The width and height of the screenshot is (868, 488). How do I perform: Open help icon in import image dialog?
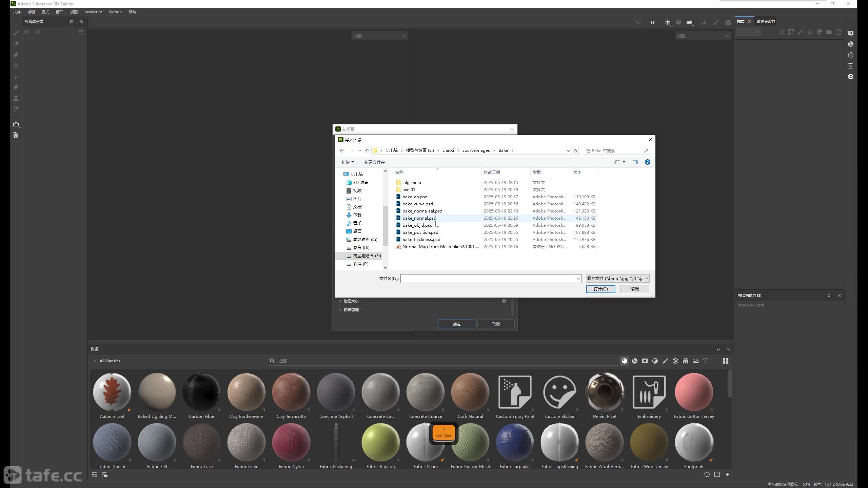tap(648, 162)
